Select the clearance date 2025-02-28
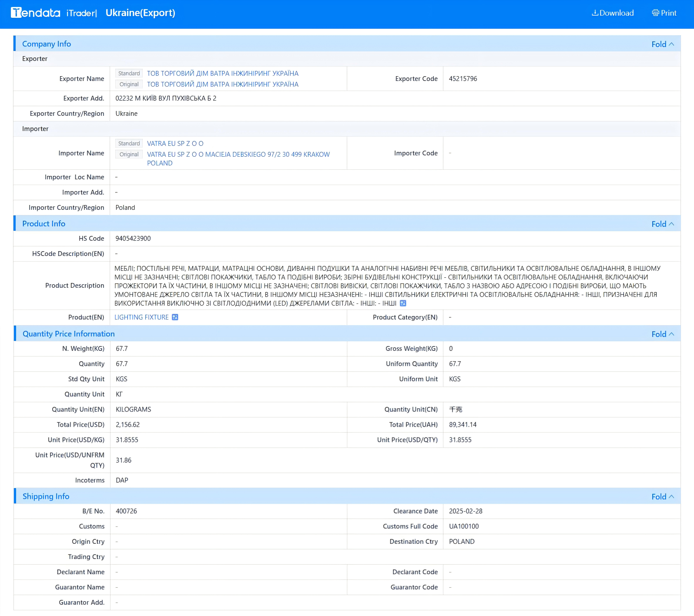The image size is (694, 616). point(466,512)
